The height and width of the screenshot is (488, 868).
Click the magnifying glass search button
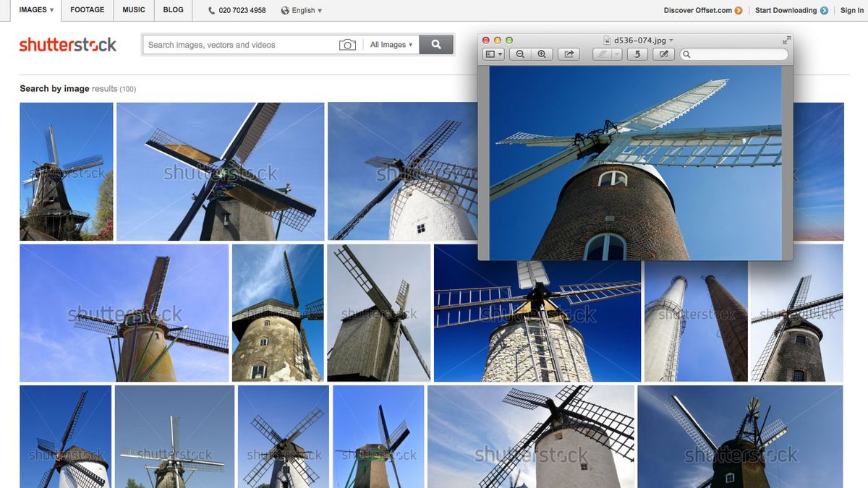click(436, 44)
